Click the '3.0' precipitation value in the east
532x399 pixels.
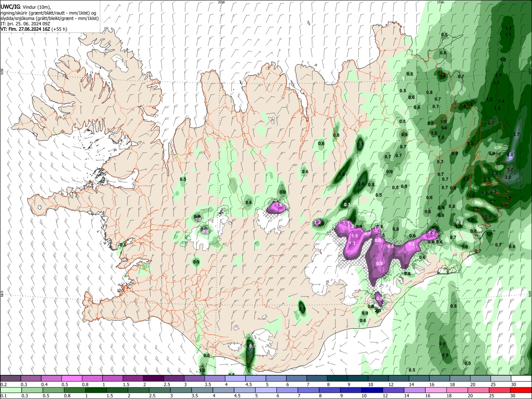508,177
